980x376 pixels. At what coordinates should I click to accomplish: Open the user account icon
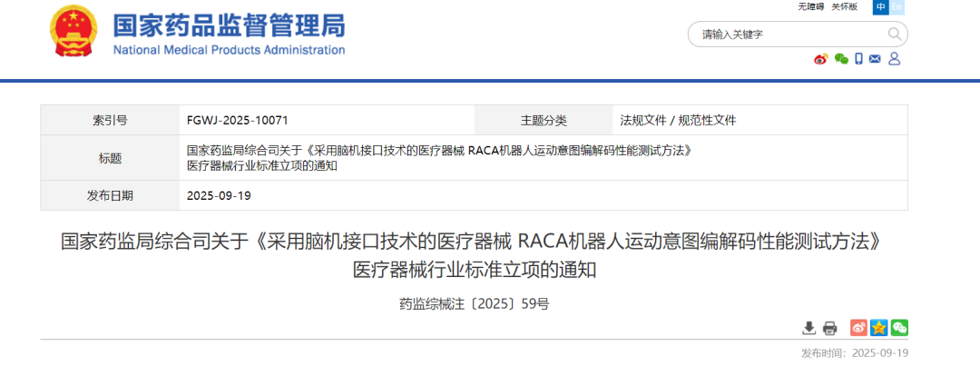click(x=894, y=59)
